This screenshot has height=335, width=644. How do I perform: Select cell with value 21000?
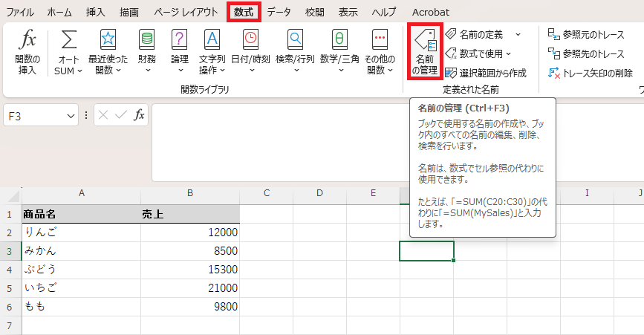(x=190, y=288)
